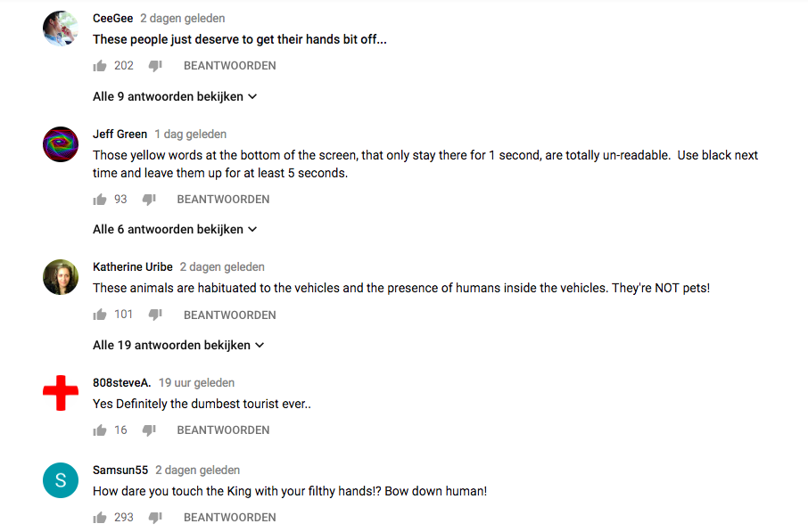Viewport: 808px width, 532px height.
Task: Expand all 9 replies under CeeGee
Action: click(175, 96)
